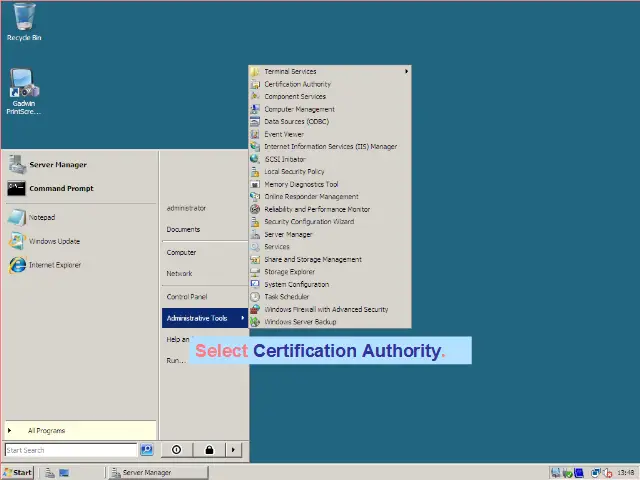
Task: Expand shutdown options arrow
Action: click(233, 449)
